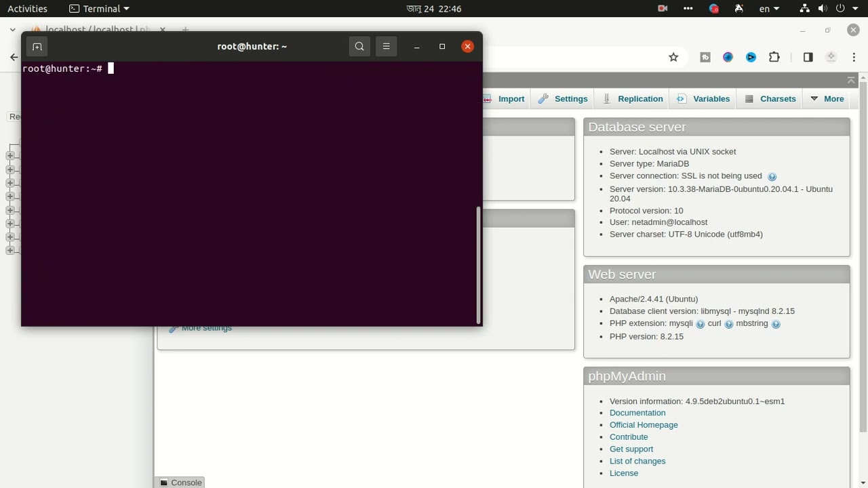Click the round multicolor browser extension icon
Viewport: 868px width, 488px height.
pos(728,58)
